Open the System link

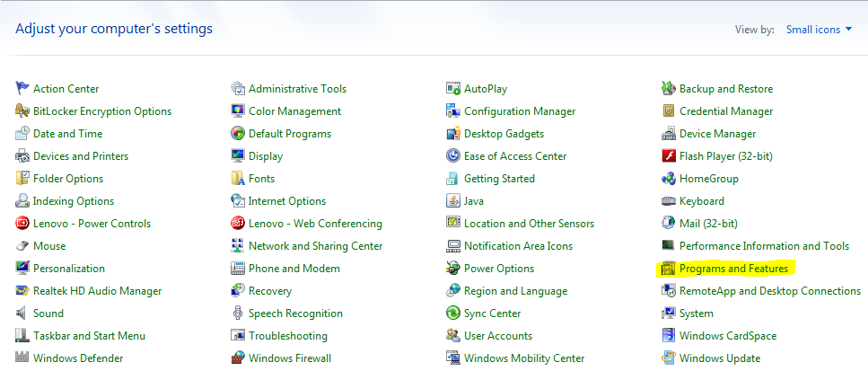pos(697,314)
